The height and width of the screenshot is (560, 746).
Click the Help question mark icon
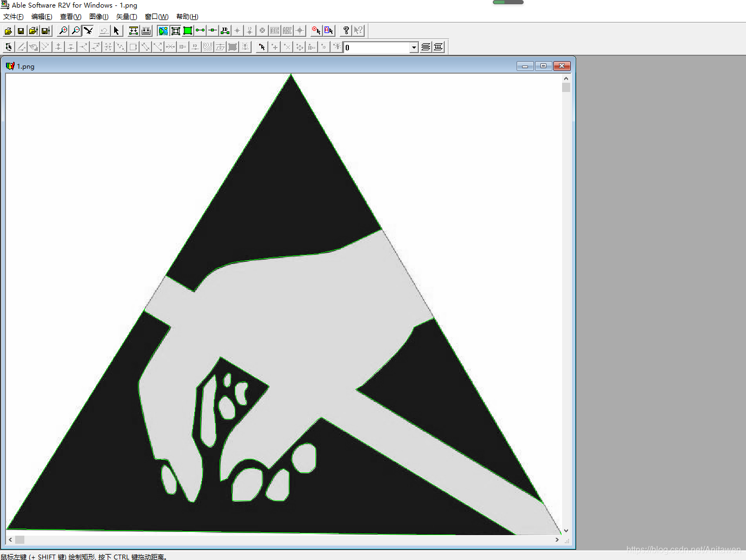[346, 31]
